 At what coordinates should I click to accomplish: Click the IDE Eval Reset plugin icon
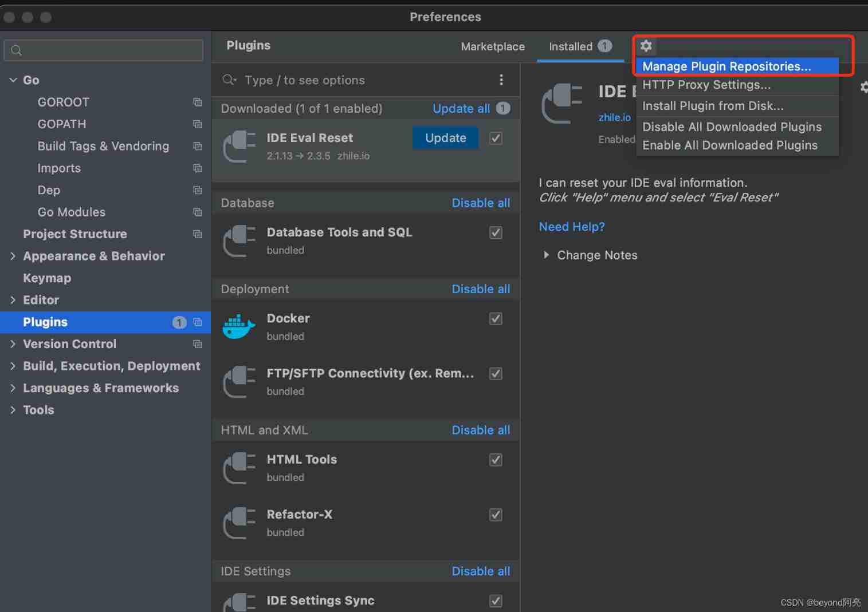[x=239, y=147]
